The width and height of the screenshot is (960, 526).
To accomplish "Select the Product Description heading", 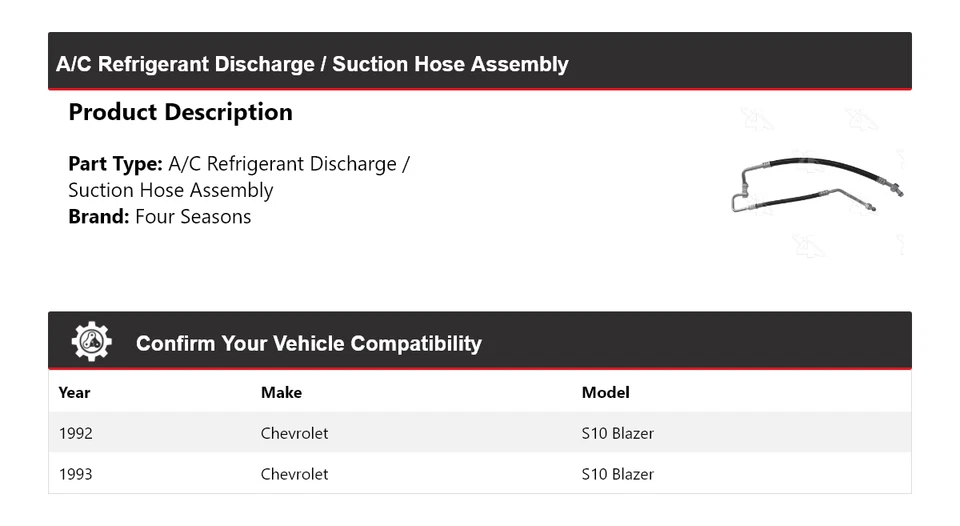I will pyautogui.click(x=180, y=112).
